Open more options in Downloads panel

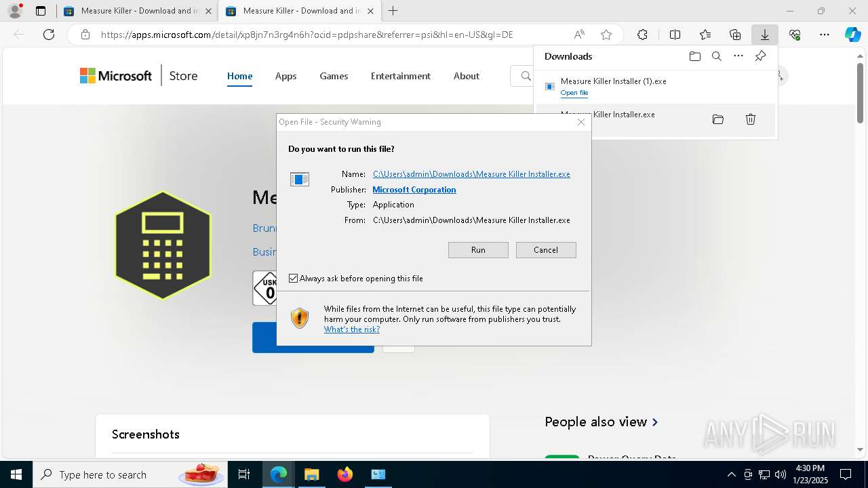pos(738,56)
